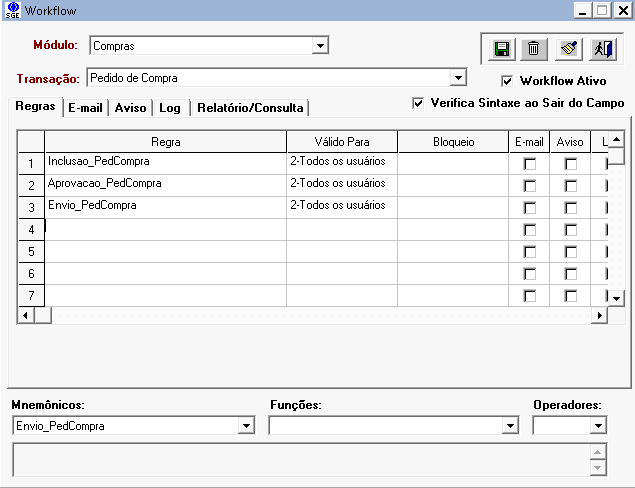Check Aviso box for Aprovacao_PedCompra rule
This screenshot has height=488, width=635.
(x=570, y=185)
